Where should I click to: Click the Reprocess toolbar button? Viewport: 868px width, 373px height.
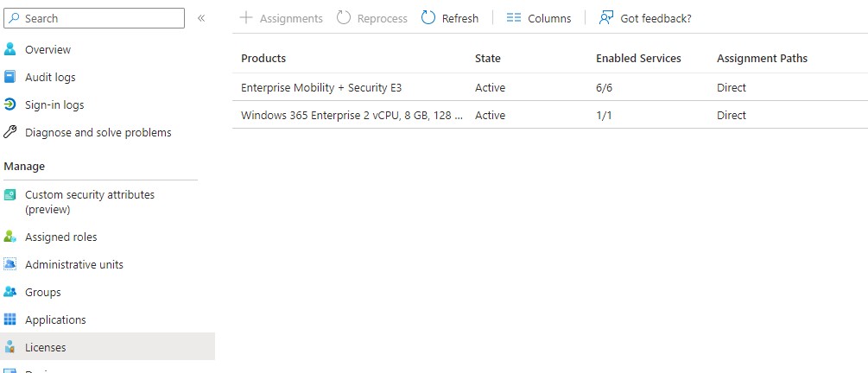[x=371, y=18]
